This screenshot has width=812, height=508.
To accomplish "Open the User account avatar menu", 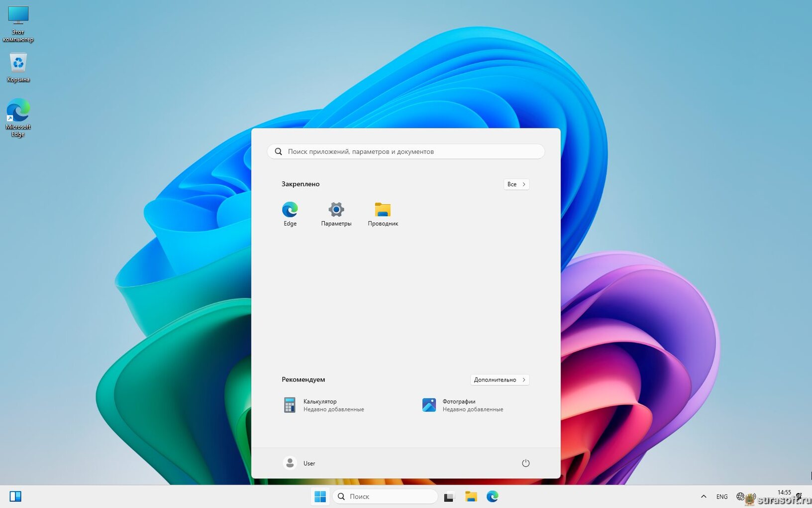I will click(290, 463).
